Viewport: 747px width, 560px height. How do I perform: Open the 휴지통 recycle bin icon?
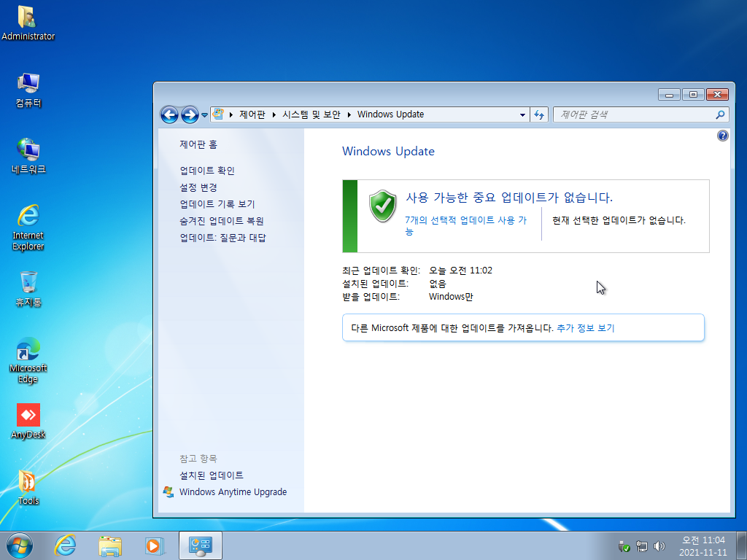click(28, 289)
